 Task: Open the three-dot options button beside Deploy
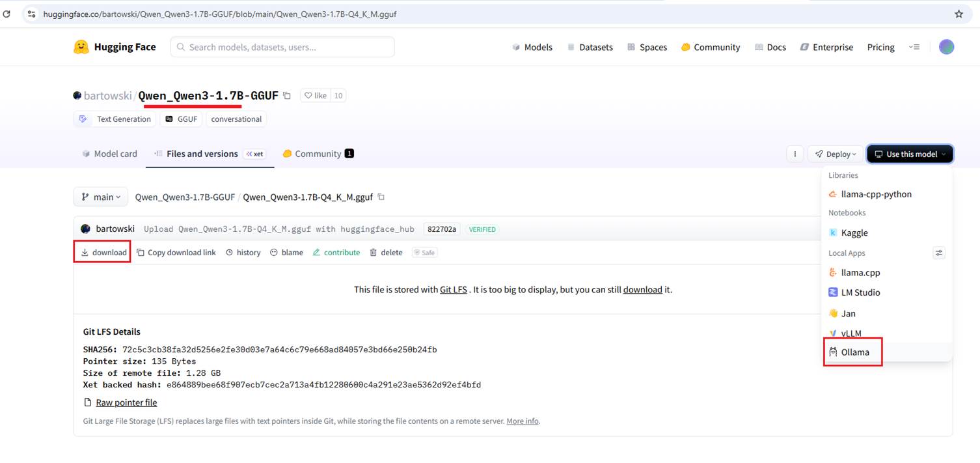[x=794, y=154]
